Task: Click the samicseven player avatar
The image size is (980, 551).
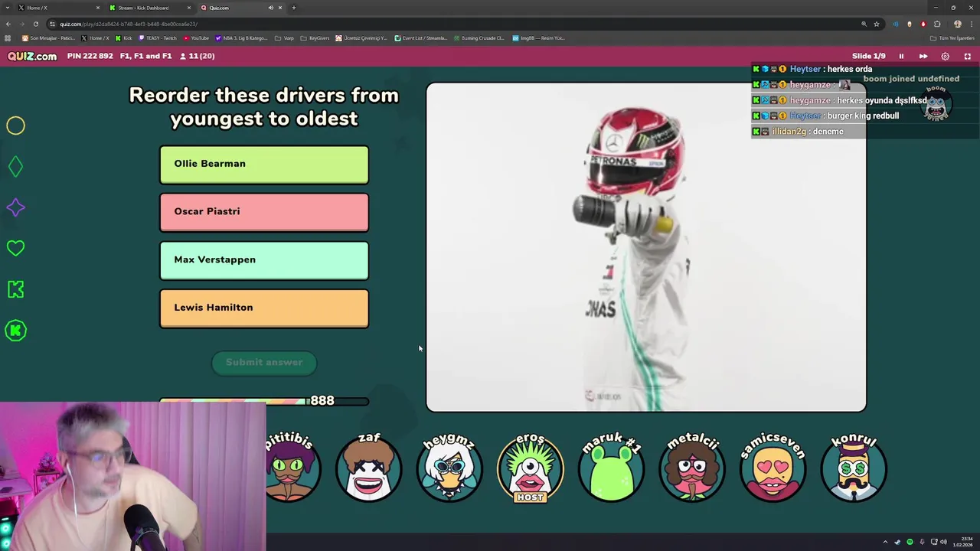Action: coord(773,468)
